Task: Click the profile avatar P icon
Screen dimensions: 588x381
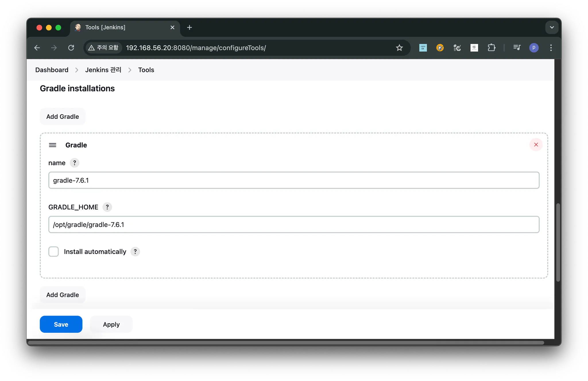Action: click(x=534, y=48)
